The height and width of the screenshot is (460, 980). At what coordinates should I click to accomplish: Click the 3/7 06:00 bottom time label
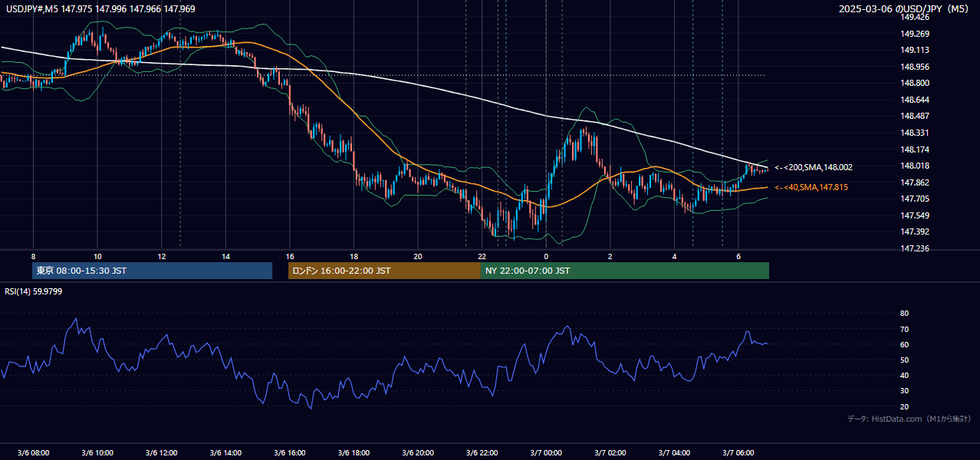tap(738, 453)
